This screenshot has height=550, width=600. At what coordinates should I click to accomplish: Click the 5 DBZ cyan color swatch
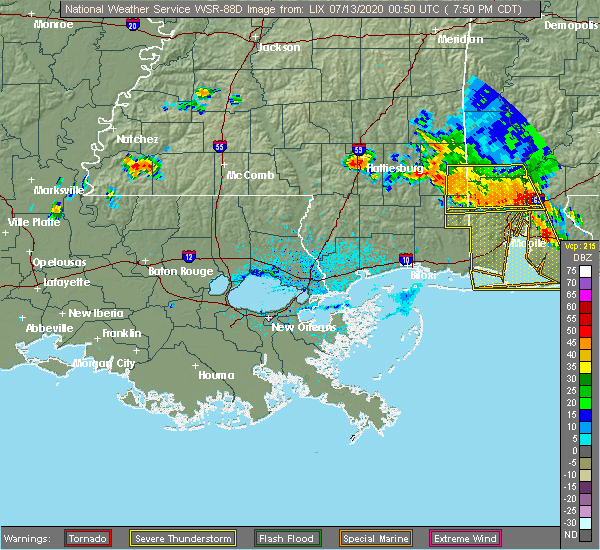click(x=585, y=439)
